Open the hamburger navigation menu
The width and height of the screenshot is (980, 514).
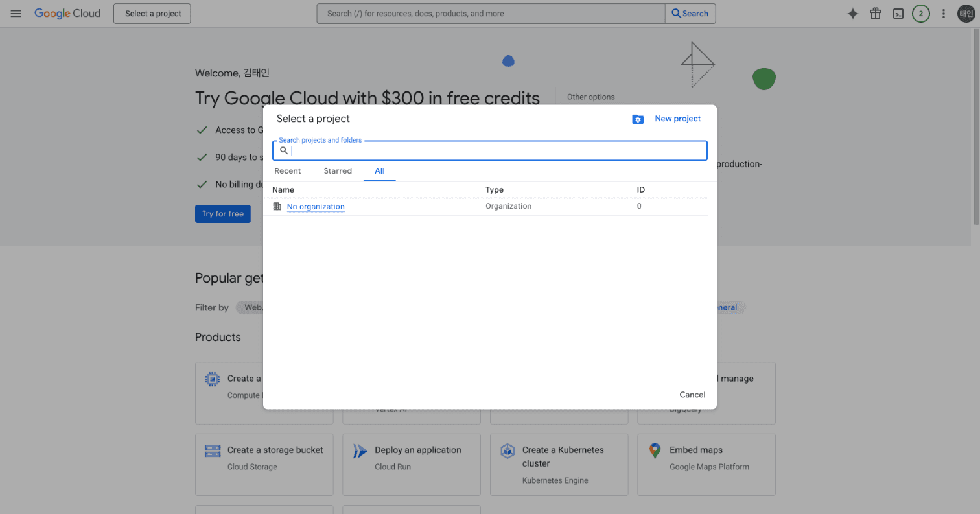[16, 14]
